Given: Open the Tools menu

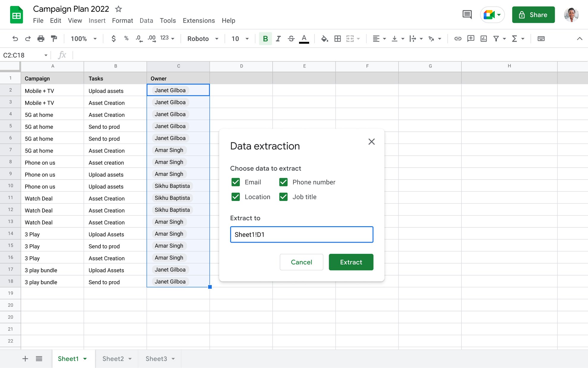Looking at the screenshot, I should (x=168, y=21).
